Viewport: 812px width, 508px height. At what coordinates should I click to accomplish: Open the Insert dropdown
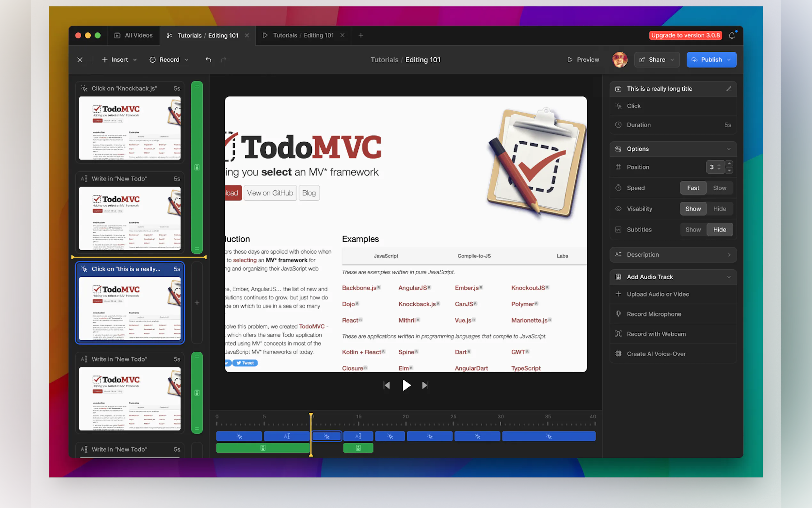(x=119, y=60)
